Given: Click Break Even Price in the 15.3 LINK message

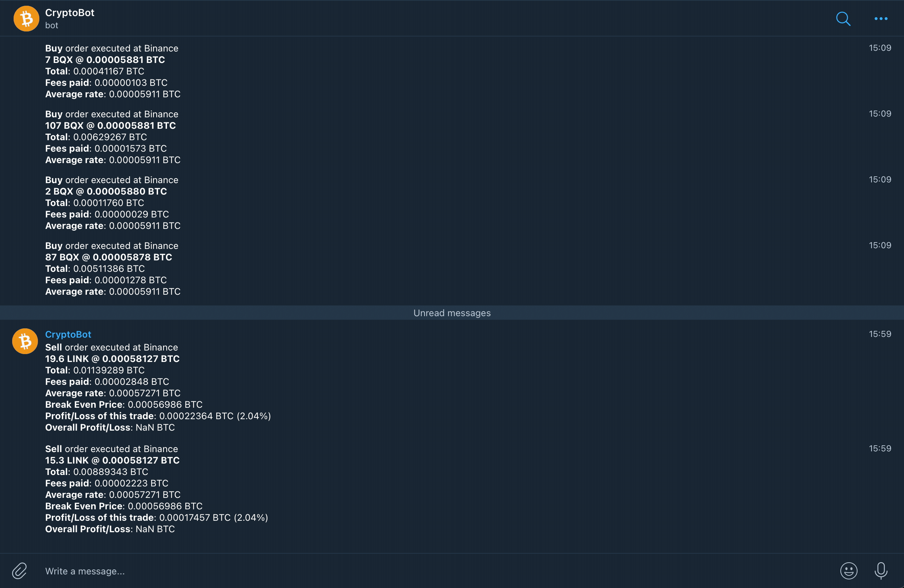Looking at the screenshot, I should (x=124, y=506).
